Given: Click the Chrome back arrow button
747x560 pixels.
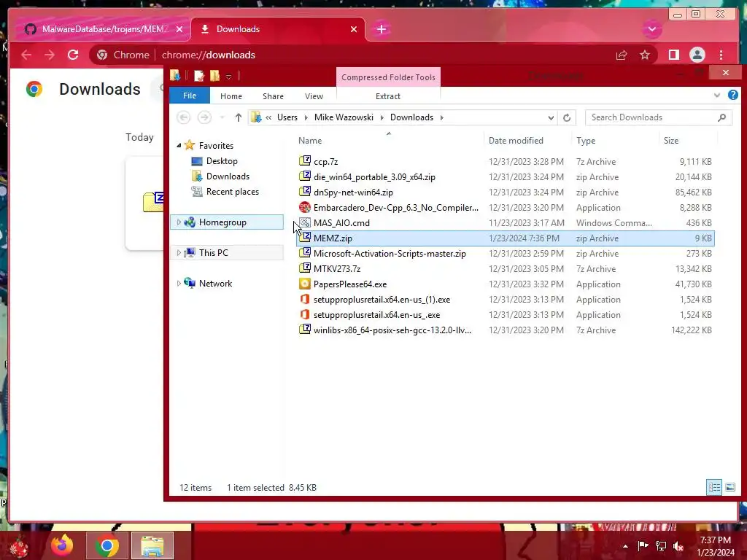Looking at the screenshot, I should point(26,55).
